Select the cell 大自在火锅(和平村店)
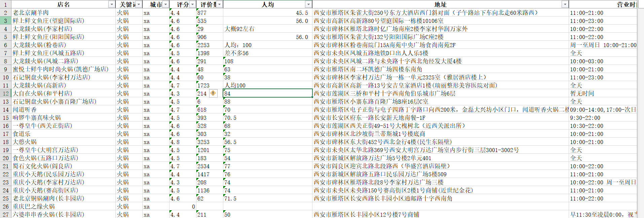Image resolution: width=644 pixels, height=218 pixels. click(64, 94)
